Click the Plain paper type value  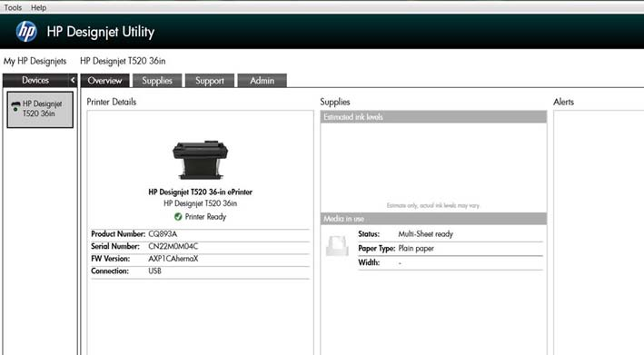(x=416, y=248)
